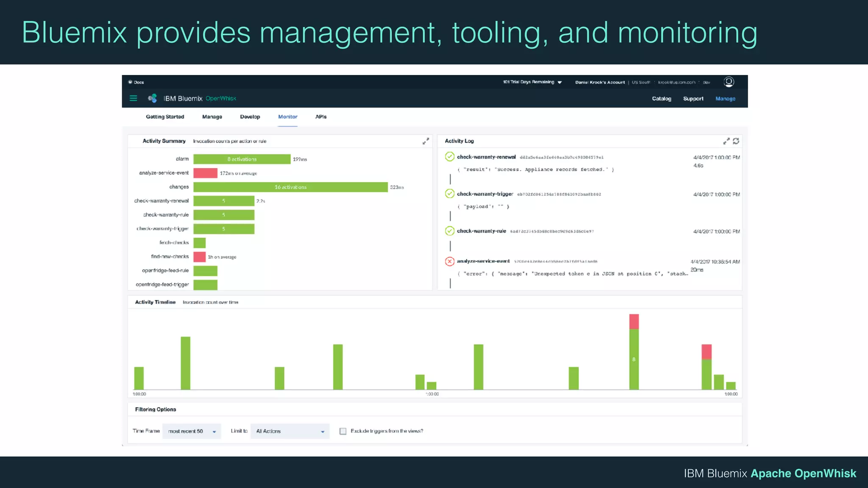Click the analyze-service-event log entry name
This screenshot has width=868, height=488.
(x=483, y=261)
